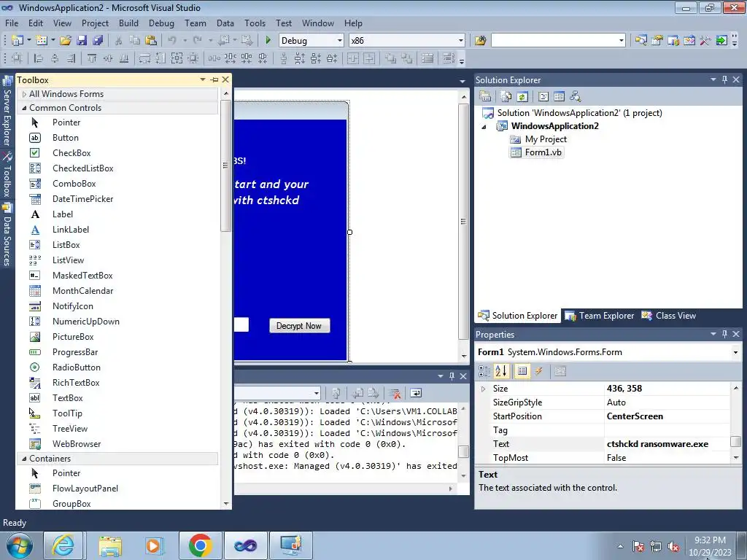The height and width of the screenshot is (560, 747).
Task: Click View Designer icon in Solution Explorer
Action: pyautogui.click(x=560, y=97)
